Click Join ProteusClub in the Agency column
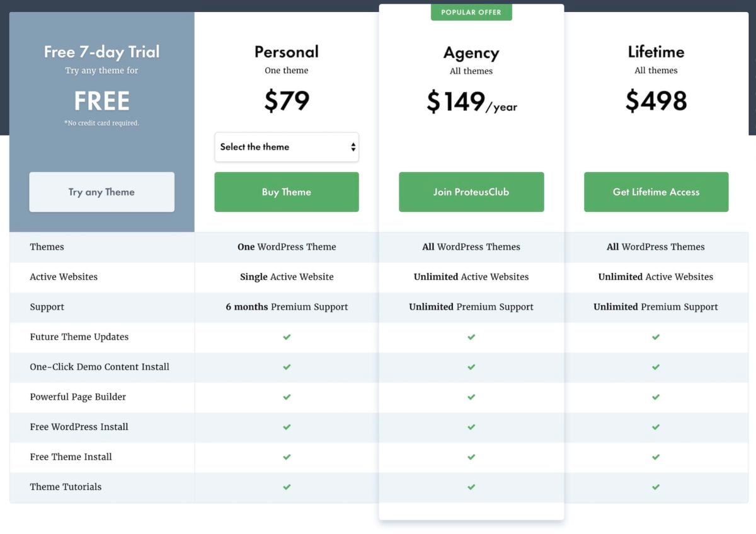The width and height of the screenshot is (756, 534). [x=471, y=192]
